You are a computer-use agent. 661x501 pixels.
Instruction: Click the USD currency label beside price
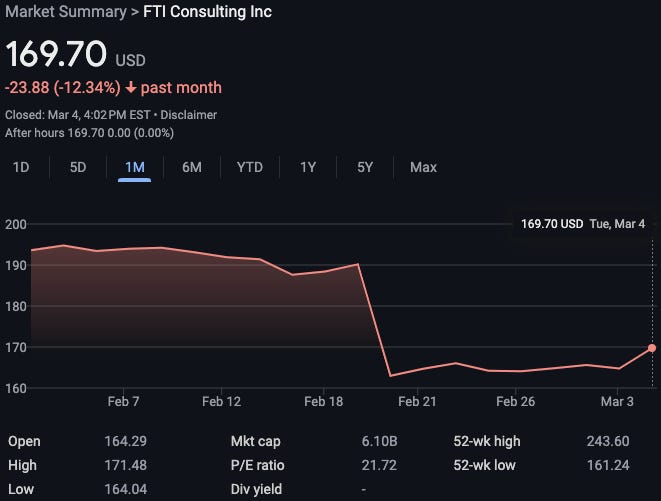[130, 60]
